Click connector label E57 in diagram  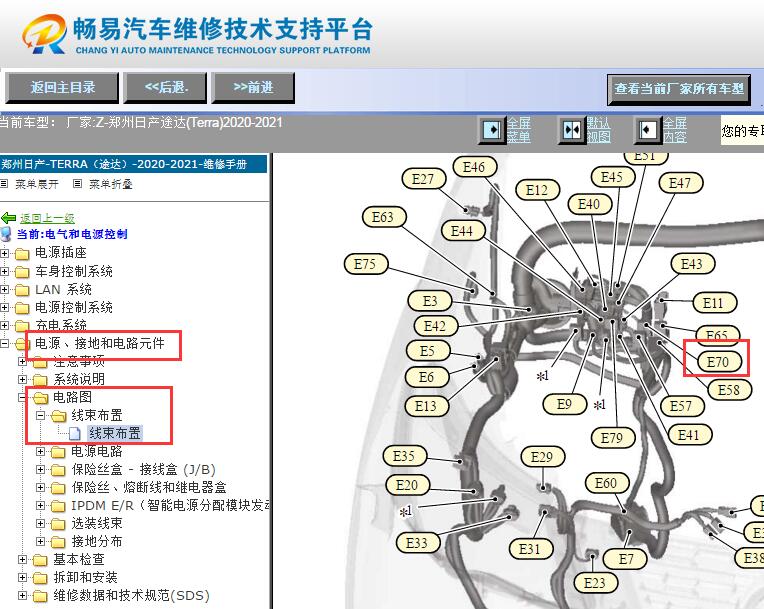pos(681,406)
